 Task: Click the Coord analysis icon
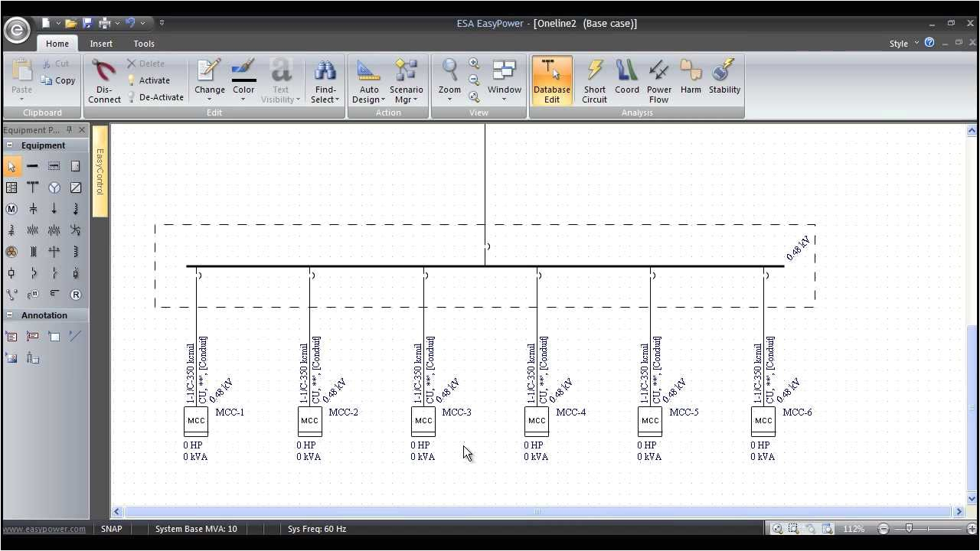point(626,80)
